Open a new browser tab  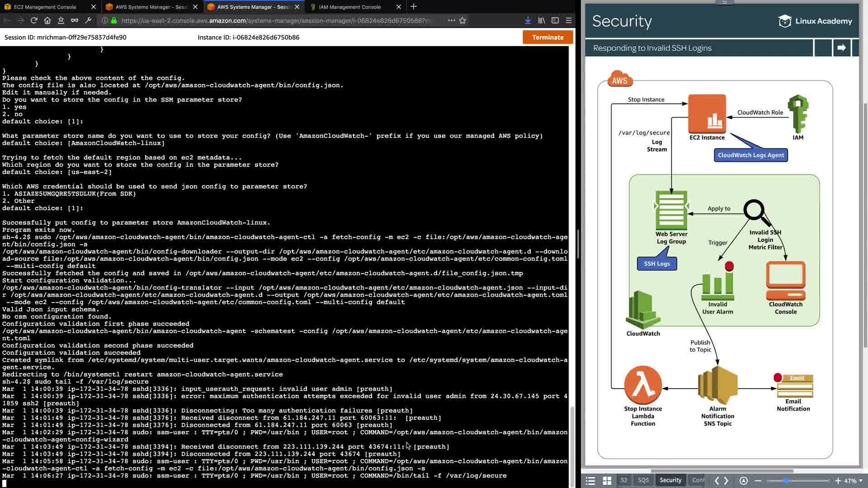pos(413,7)
